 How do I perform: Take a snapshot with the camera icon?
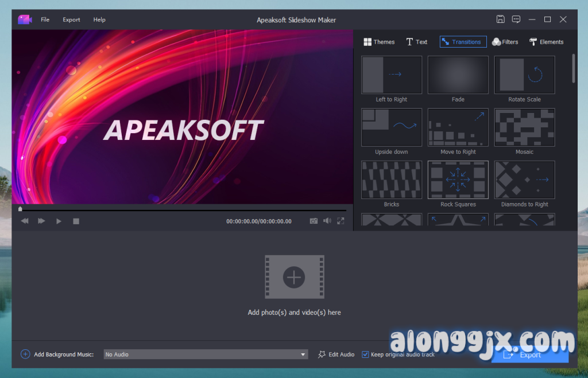(x=314, y=221)
